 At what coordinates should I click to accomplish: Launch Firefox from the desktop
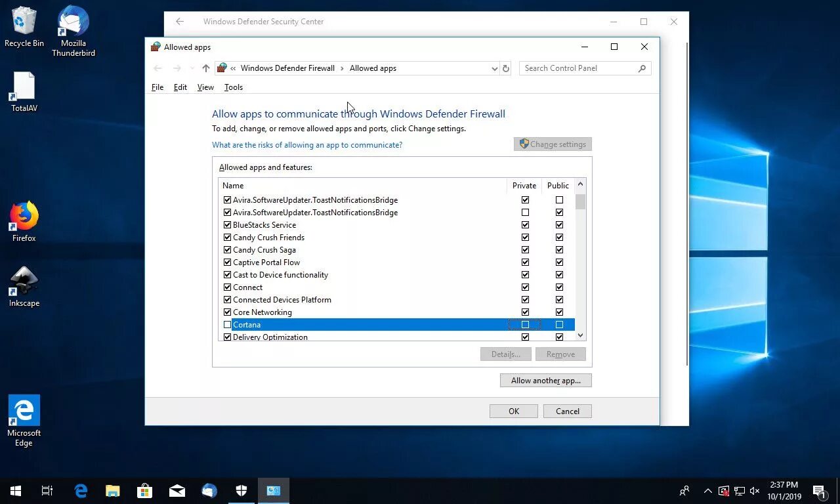pyautogui.click(x=24, y=222)
